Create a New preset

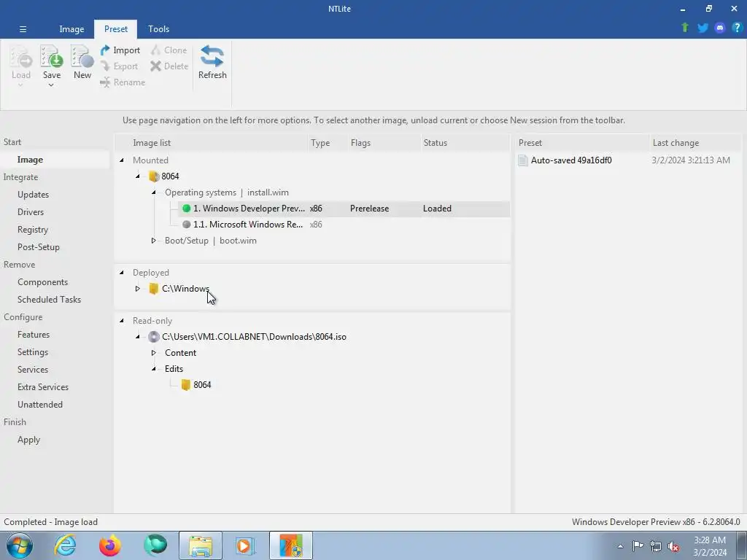tap(82, 62)
